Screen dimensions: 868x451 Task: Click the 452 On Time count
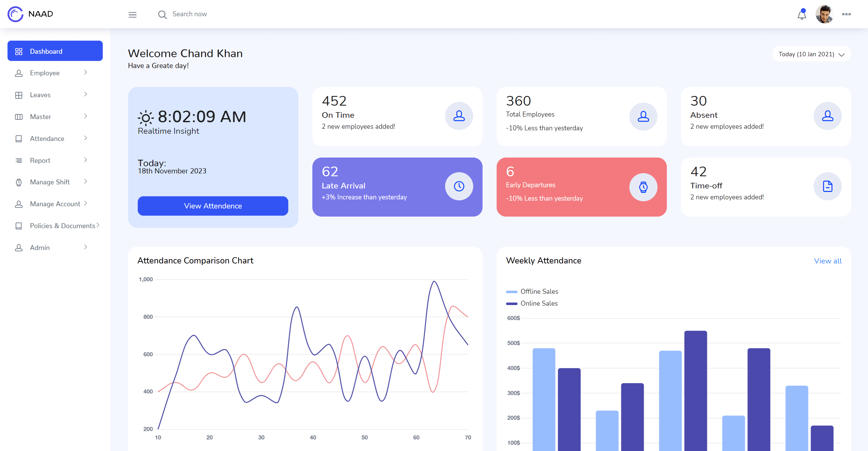(334, 101)
